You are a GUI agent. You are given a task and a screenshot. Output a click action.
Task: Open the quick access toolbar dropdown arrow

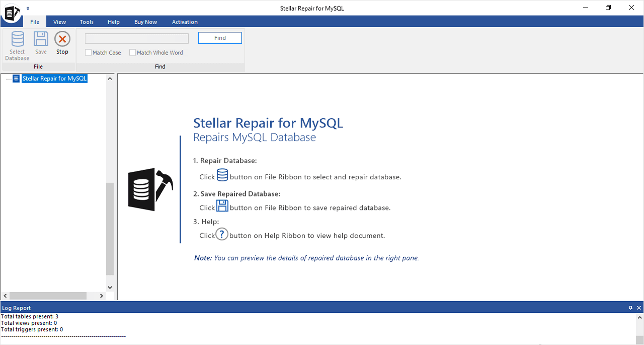[x=28, y=9]
